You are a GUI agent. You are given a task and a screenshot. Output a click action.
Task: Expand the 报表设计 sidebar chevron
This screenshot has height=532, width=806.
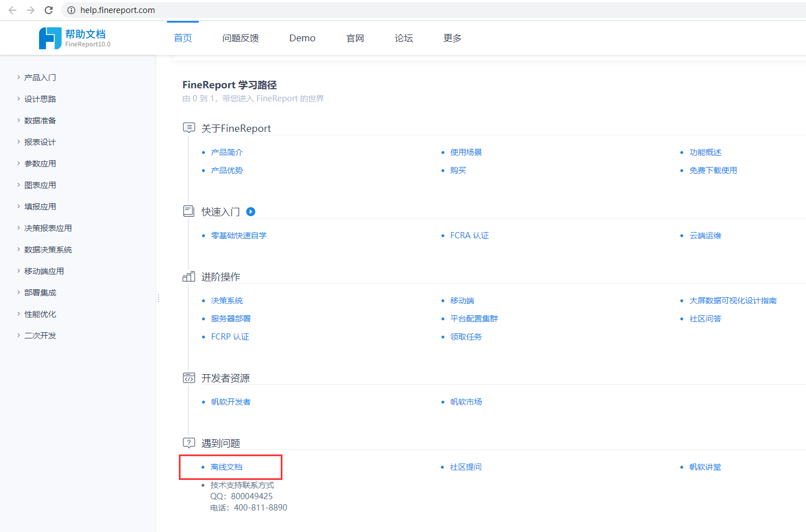[x=18, y=141]
